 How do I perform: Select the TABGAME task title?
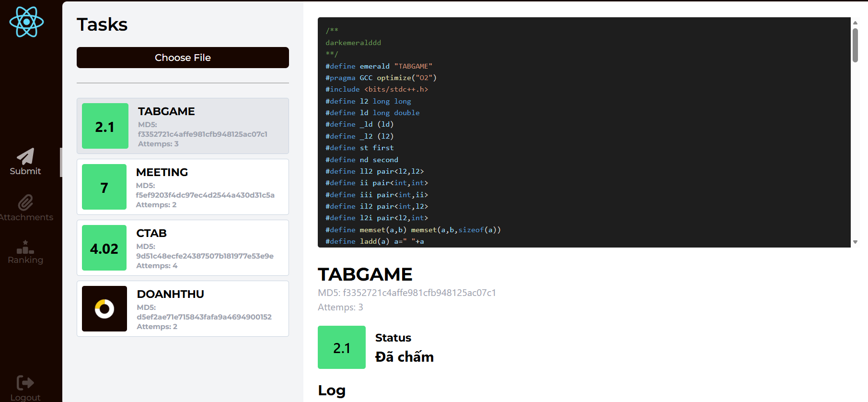[x=166, y=111]
